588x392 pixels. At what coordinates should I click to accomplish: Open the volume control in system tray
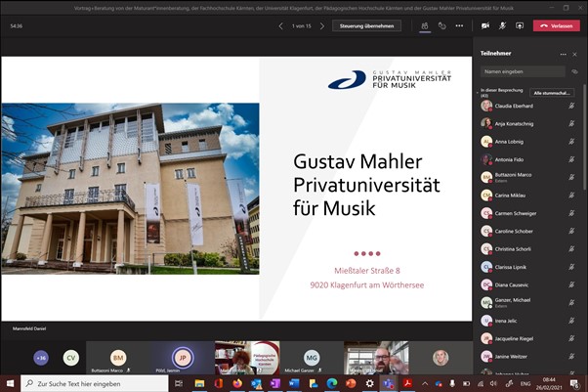pyautogui.click(x=493, y=383)
